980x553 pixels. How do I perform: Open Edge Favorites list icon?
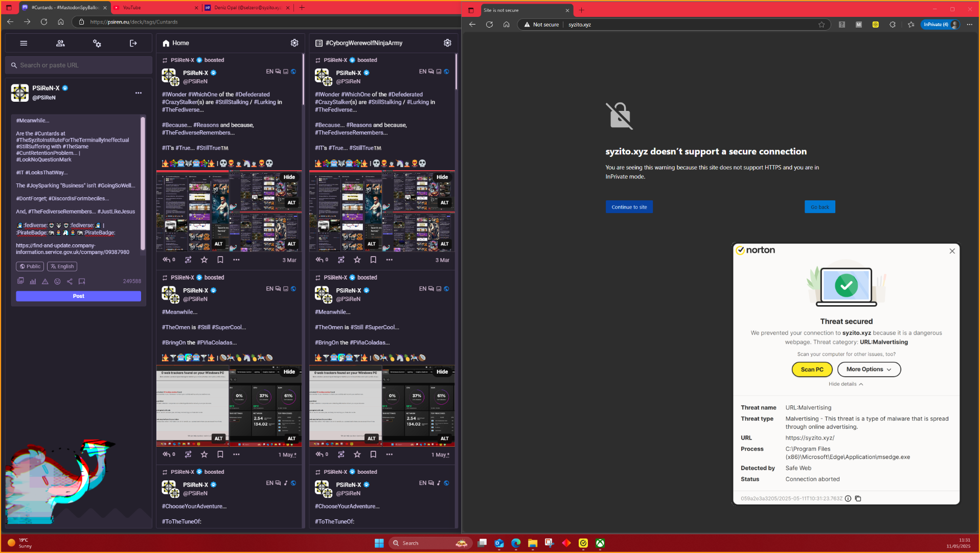click(911, 25)
